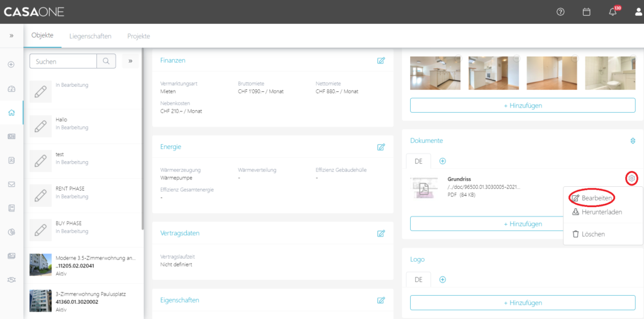Open the help question mark icon
Image resolution: width=644 pixels, height=319 pixels.
(560, 12)
